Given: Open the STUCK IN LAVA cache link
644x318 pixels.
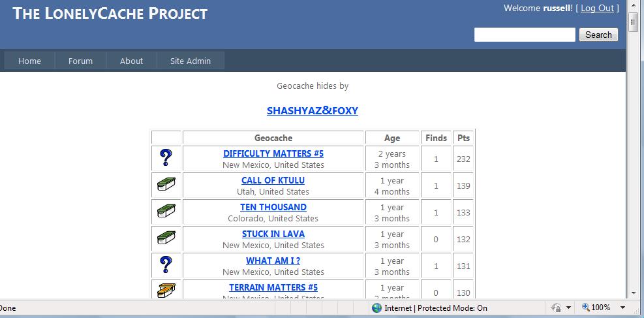Looking at the screenshot, I should point(273,234).
